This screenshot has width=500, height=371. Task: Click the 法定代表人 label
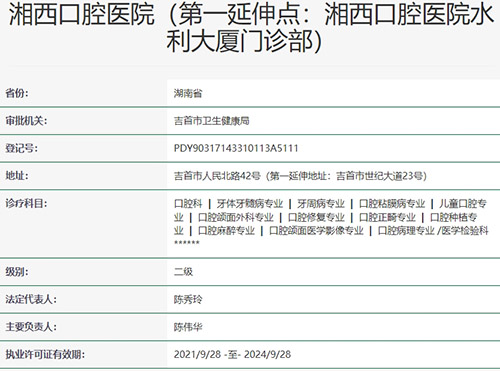tap(31, 299)
